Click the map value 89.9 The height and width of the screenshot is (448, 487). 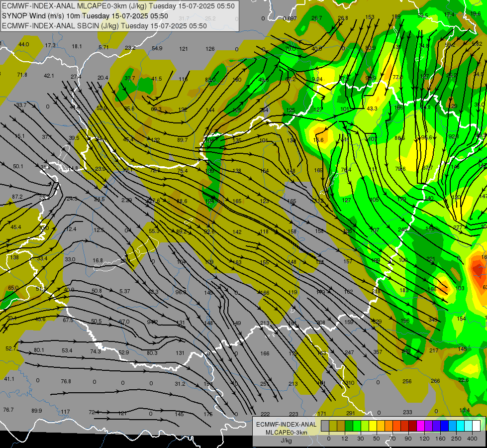click(37, 411)
